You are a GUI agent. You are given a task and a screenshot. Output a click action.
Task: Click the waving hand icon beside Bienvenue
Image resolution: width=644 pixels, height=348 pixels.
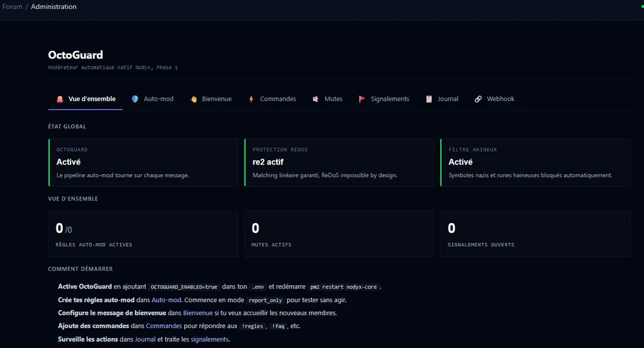(194, 99)
